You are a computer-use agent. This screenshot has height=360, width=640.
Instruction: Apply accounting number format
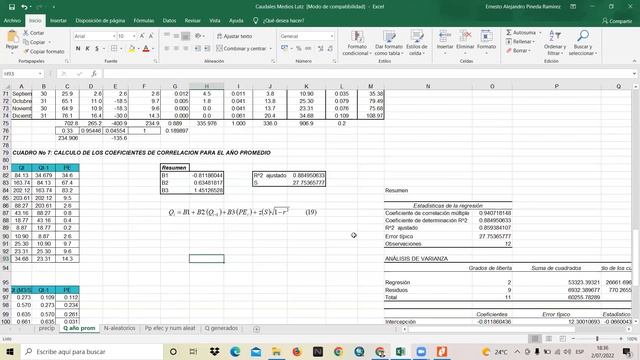pos(284,49)
